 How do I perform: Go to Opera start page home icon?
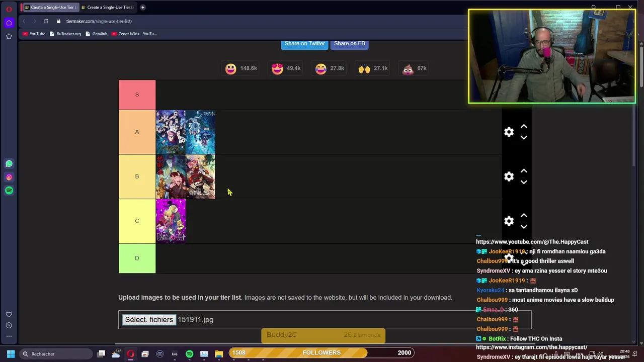tap(9, 23)
